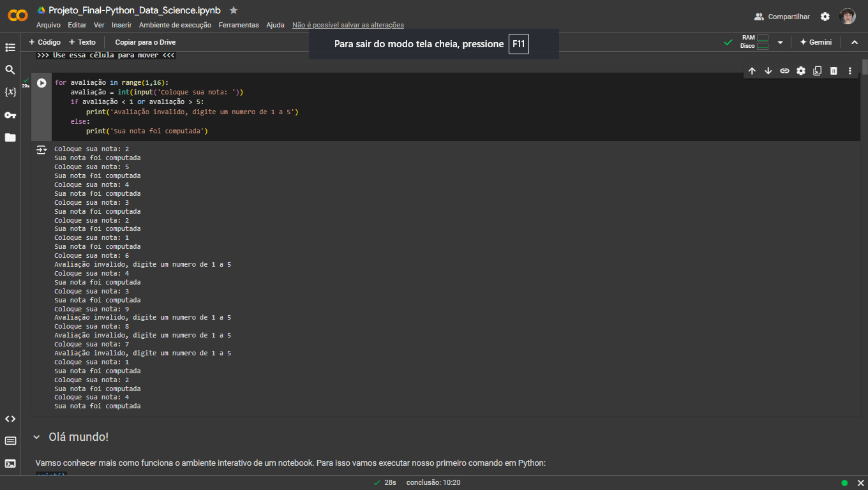Expand the runtime connection dropdown arrow

(780, 42)
